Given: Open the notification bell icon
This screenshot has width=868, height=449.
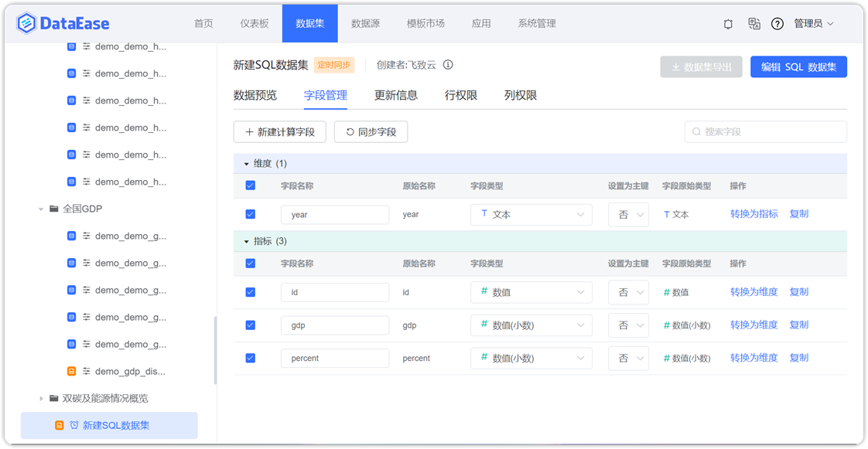Looking at the screenshot, I should point(728,24).
